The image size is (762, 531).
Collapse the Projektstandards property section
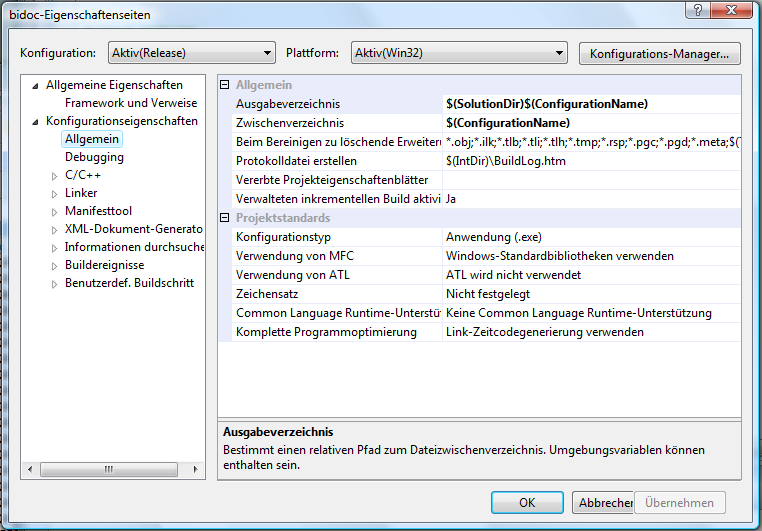click(225, 218)
